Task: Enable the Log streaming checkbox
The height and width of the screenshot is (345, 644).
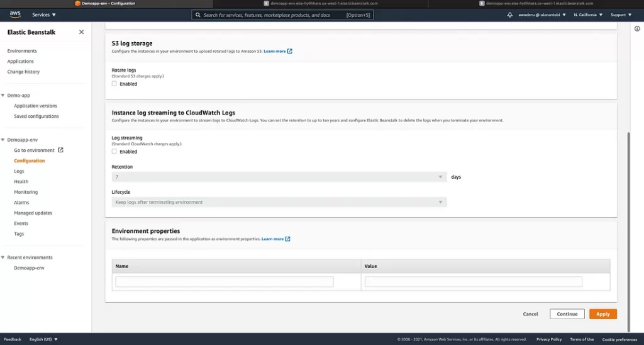Action: [114, 152]
